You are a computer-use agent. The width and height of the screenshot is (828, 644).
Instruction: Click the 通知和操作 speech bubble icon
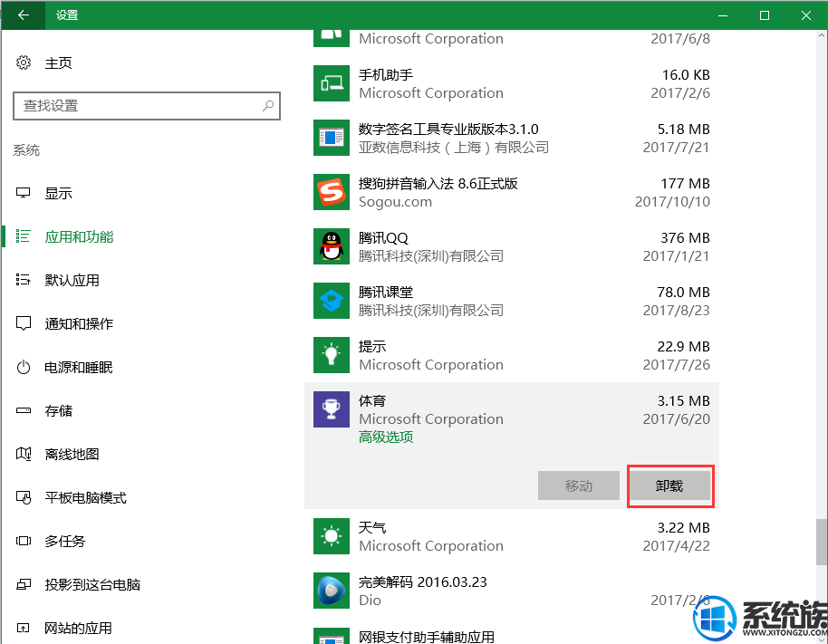(24, 323)
